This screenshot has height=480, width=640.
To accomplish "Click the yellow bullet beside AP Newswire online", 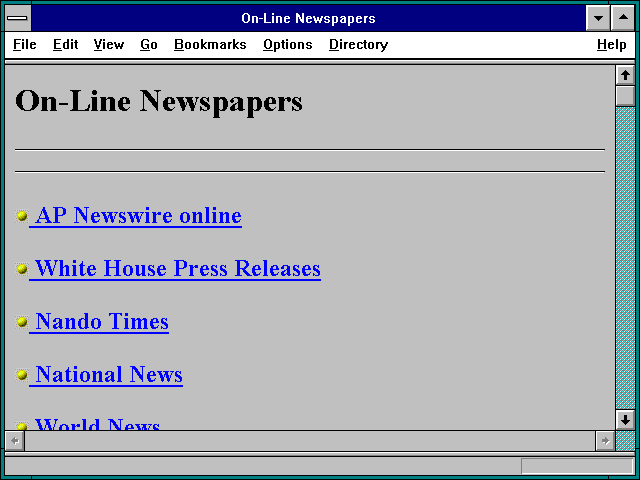I will [22, 216].
